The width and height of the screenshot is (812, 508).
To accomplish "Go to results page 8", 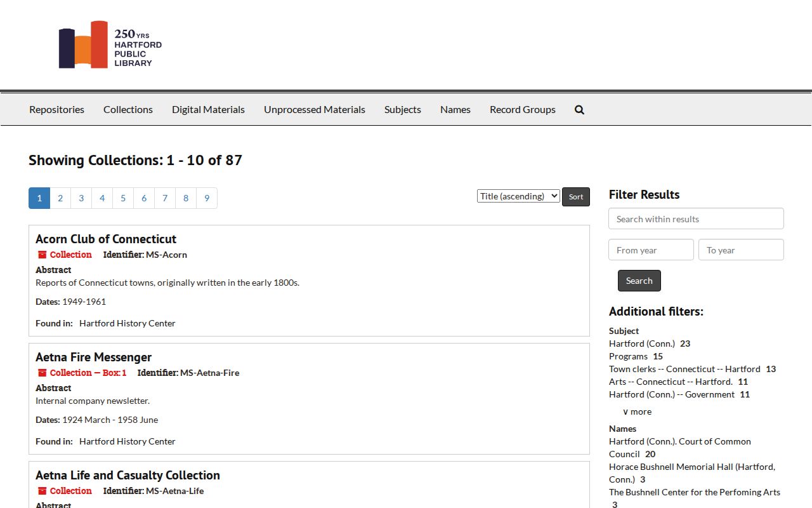I will [x=186, y=198].
